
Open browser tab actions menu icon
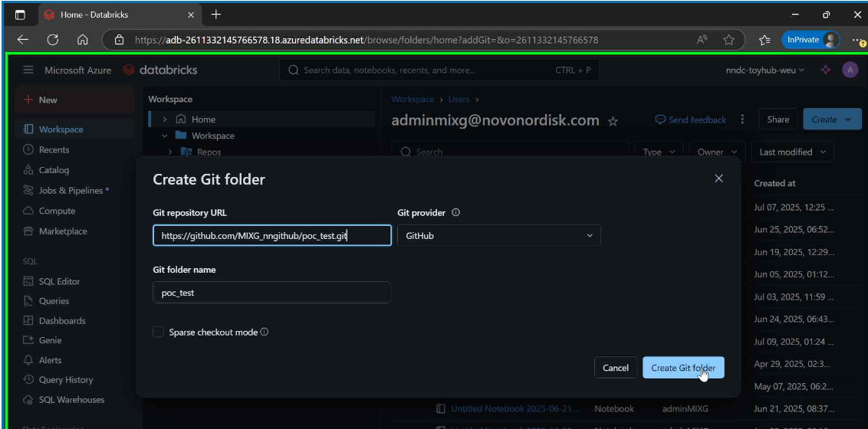[20, 15]
